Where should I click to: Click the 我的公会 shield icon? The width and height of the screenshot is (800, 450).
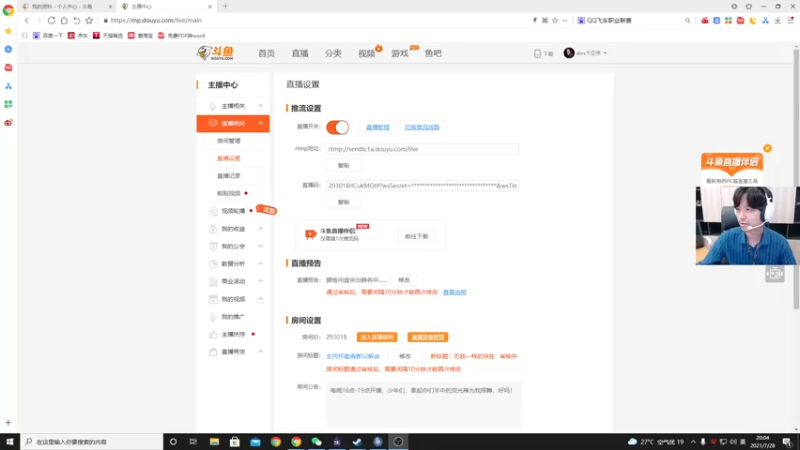pos(213,246)
